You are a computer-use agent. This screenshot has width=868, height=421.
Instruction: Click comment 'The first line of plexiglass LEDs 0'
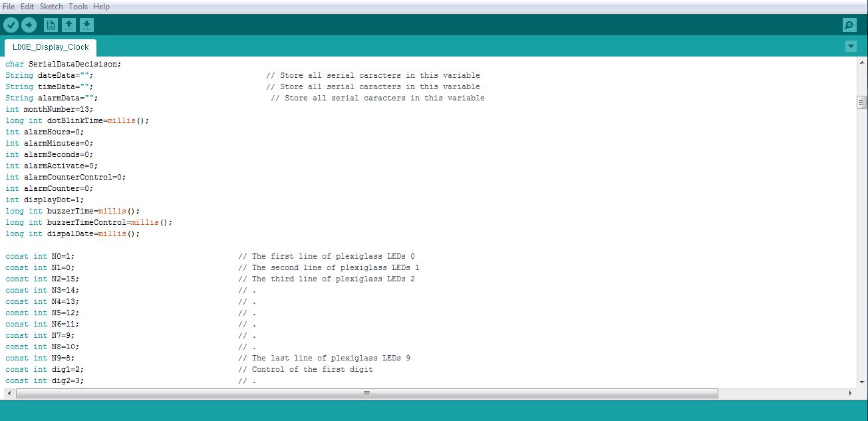pos(333,257)
